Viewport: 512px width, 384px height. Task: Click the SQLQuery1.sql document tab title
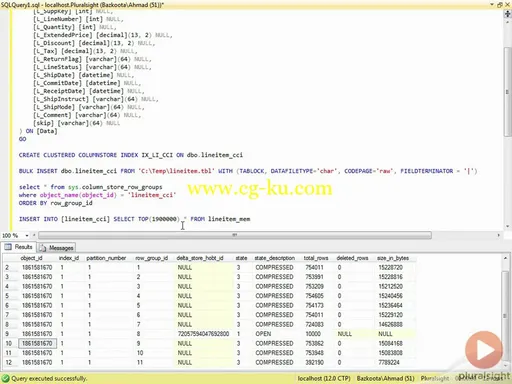coord(82,5)
